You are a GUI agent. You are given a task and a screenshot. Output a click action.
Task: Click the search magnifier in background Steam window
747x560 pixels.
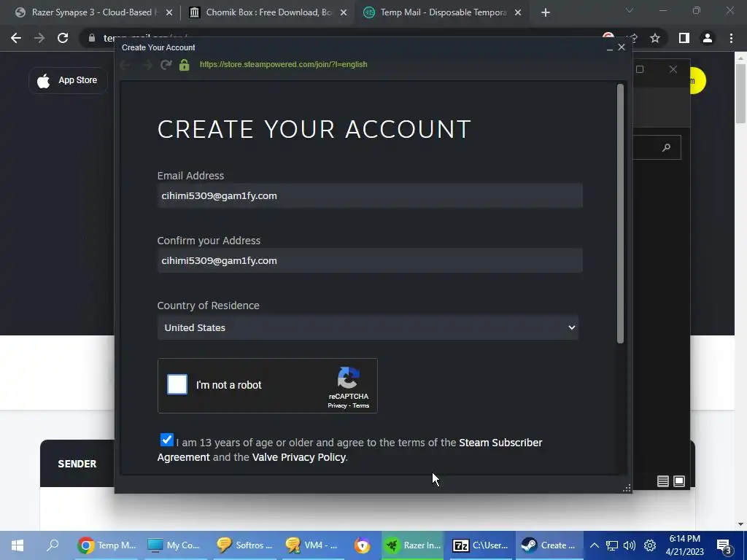[666, 147]
